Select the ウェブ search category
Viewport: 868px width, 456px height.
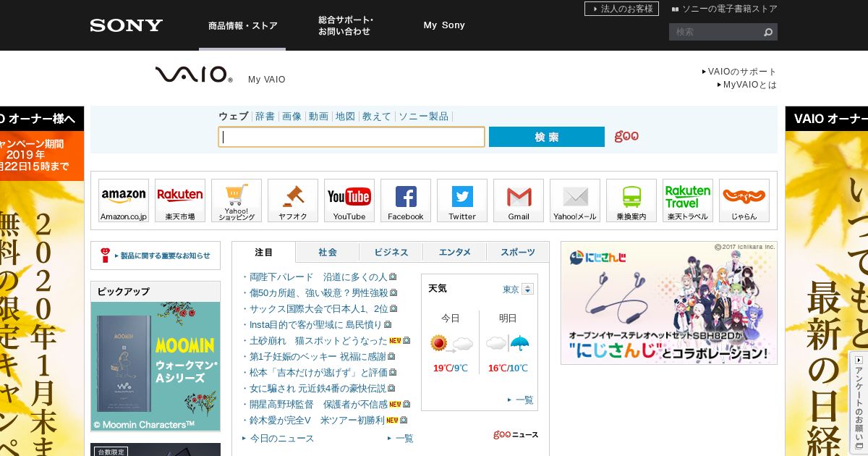234,116
